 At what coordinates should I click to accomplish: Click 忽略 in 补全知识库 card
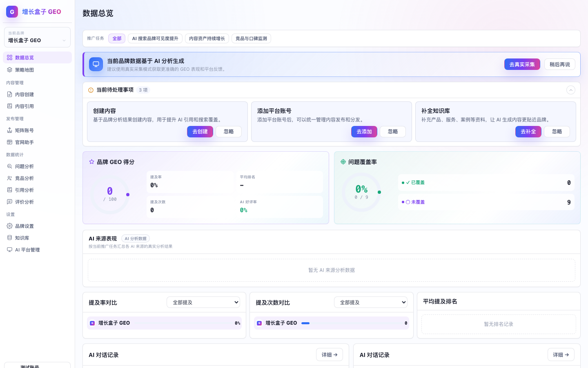pos(557,132)
